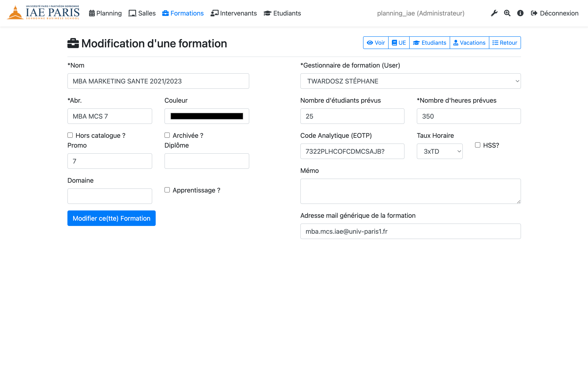
Task: Edit the generic mail address field
Action: click(x=410, y=231)
